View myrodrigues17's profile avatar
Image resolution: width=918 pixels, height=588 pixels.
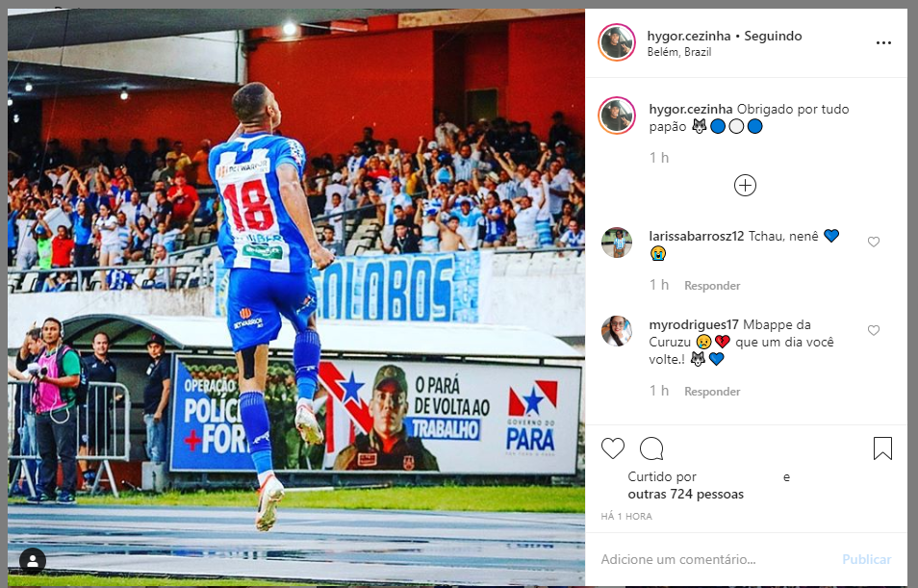pyautogui.click(x=617, y=331)
